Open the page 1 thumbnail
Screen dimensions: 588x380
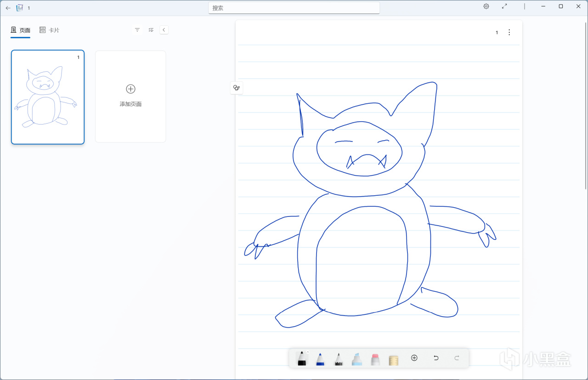point(48,97)
